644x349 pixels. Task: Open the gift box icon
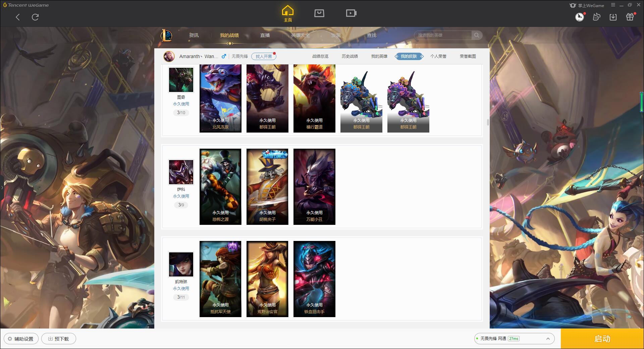630,17
